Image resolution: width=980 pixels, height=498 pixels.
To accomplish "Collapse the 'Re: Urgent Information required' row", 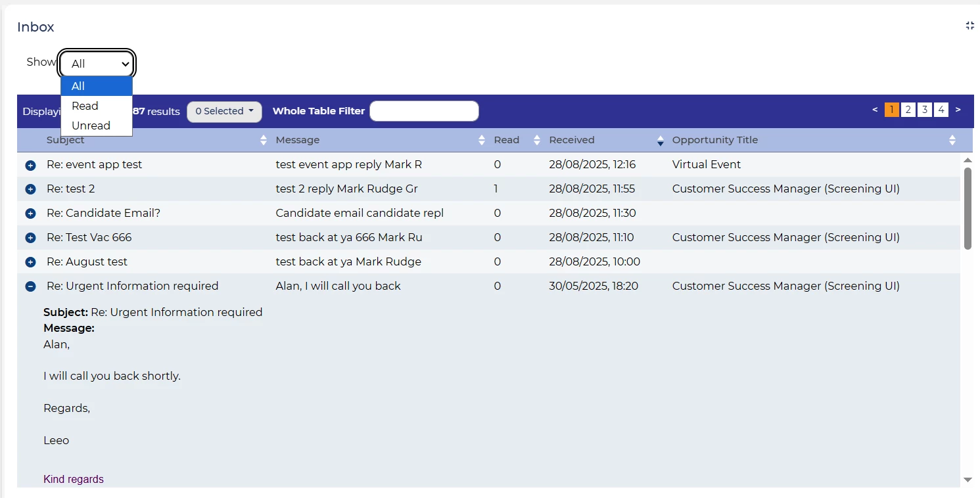I will tap(30, 286).
